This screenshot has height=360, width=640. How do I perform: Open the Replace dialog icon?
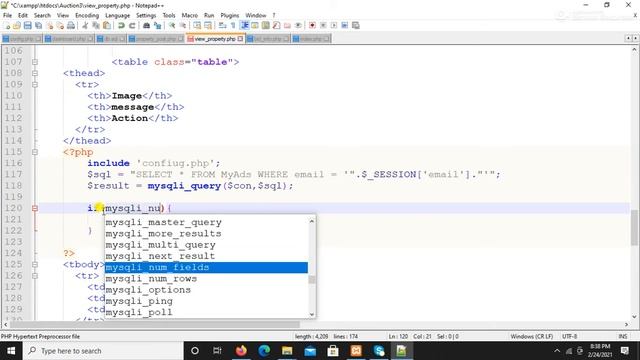pyautogui.click(x=157, y=25)
